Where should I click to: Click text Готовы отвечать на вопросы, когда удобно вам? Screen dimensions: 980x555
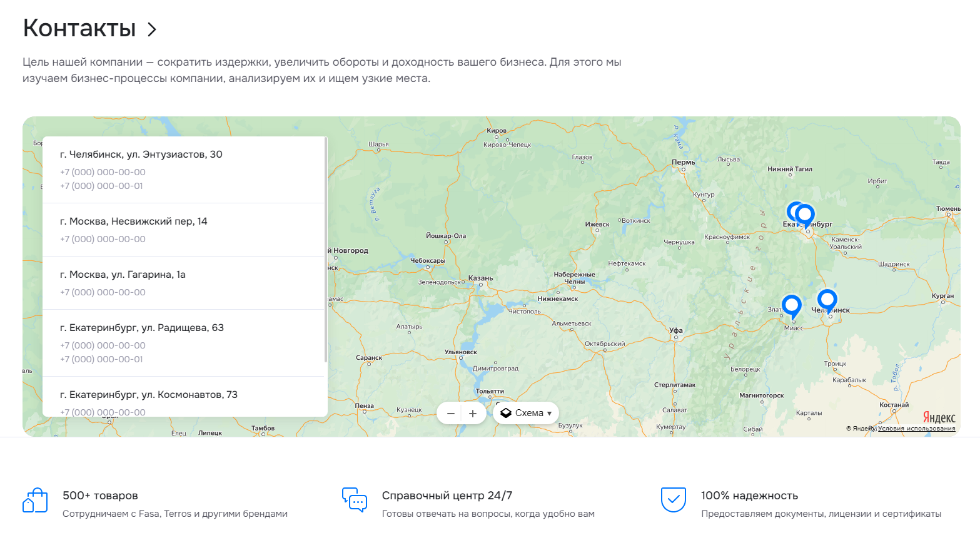488,514
